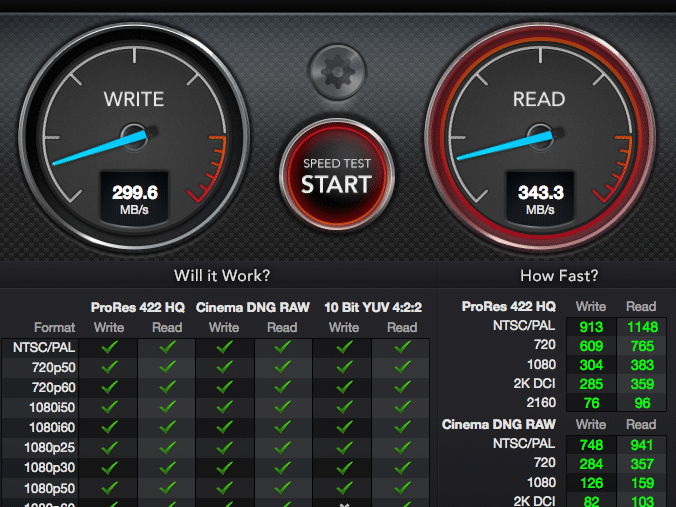The width and height of the screenshot is (676, 507).
Task: Click 1080i50 checkmark under Cinema DNG RAW Read
Action: click(x=282, y=407)
